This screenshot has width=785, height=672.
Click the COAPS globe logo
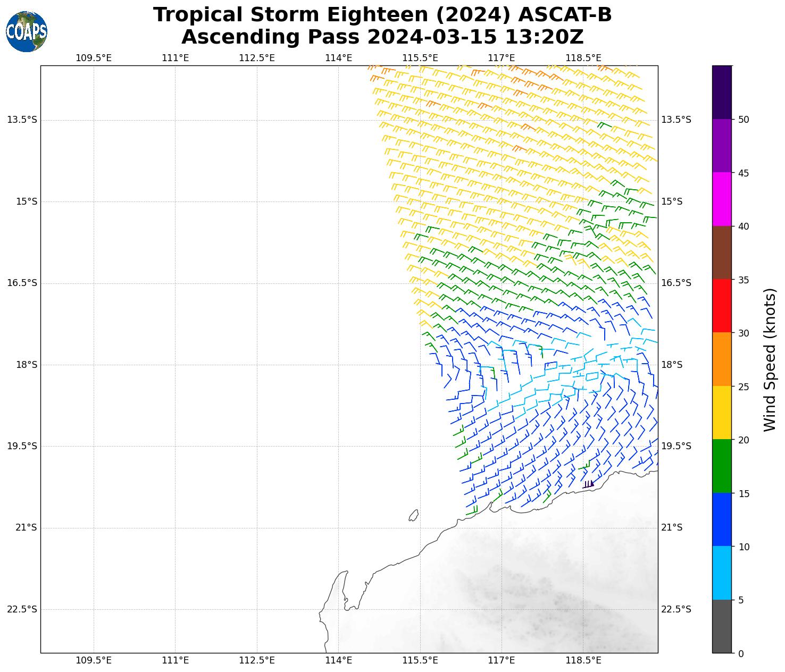tap(27, 32)
